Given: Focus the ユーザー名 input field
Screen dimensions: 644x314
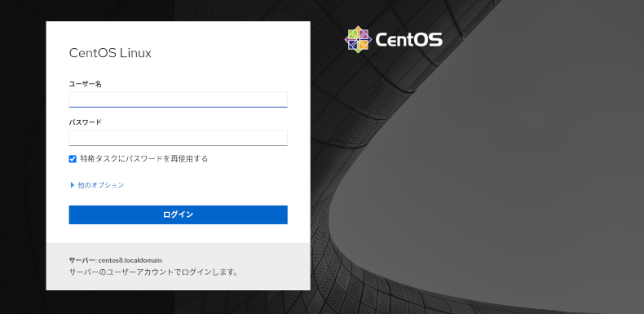Looking at the screenshot, I should pyautogui.click(x=179, y=100).
